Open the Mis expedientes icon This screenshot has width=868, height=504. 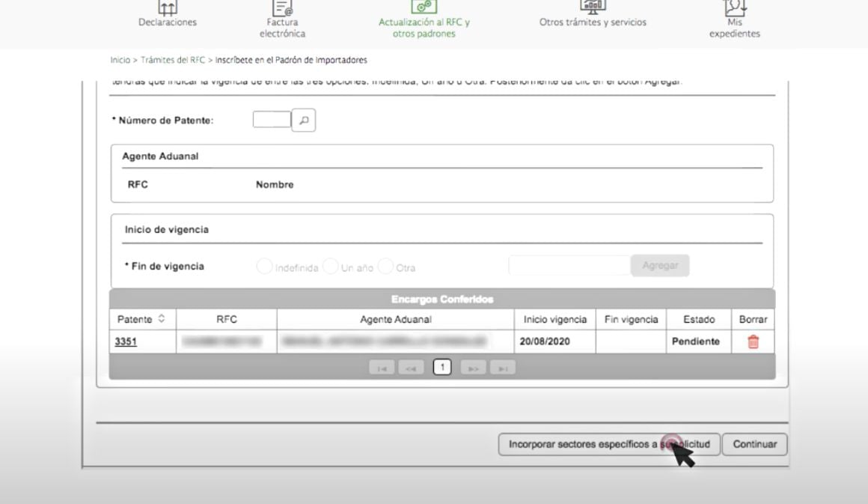pos(735,7)
